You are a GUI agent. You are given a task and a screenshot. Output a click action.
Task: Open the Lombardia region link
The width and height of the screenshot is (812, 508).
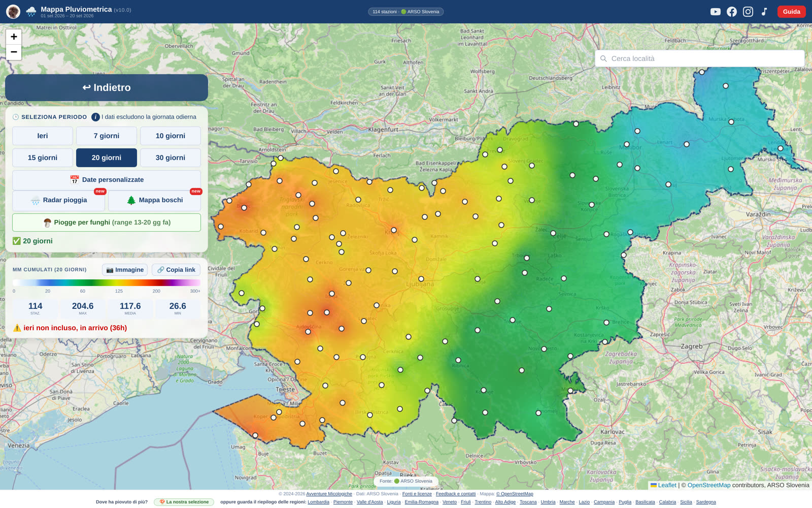pyautogui.click(x=318, y=502)
